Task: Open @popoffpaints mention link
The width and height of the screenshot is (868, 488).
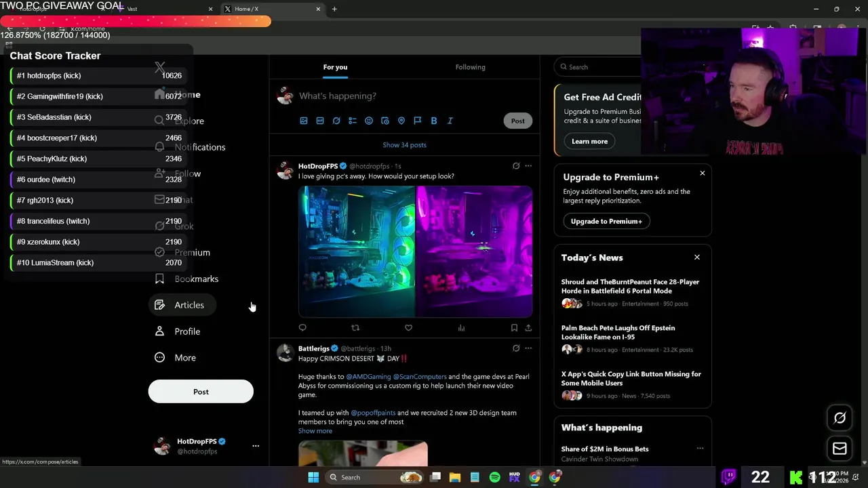Action: pos(373,413)
